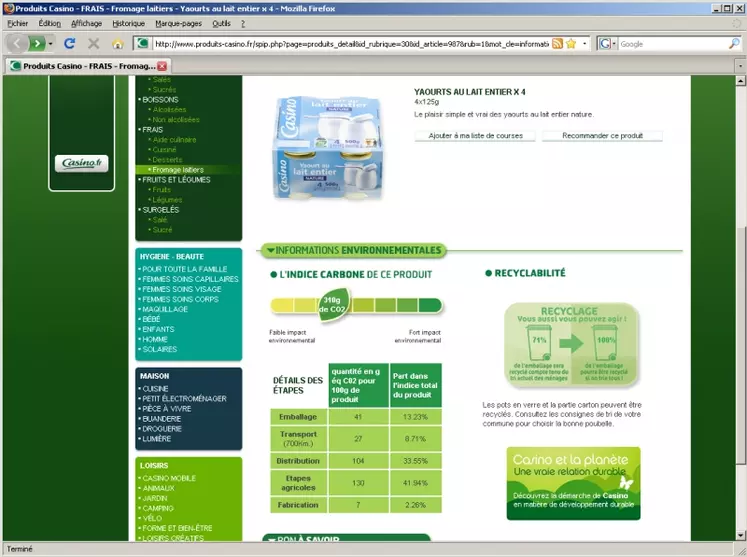This screenshot has width=747, height=557.
Task: Open the Historique menu
Action: [x=128, y=23]
